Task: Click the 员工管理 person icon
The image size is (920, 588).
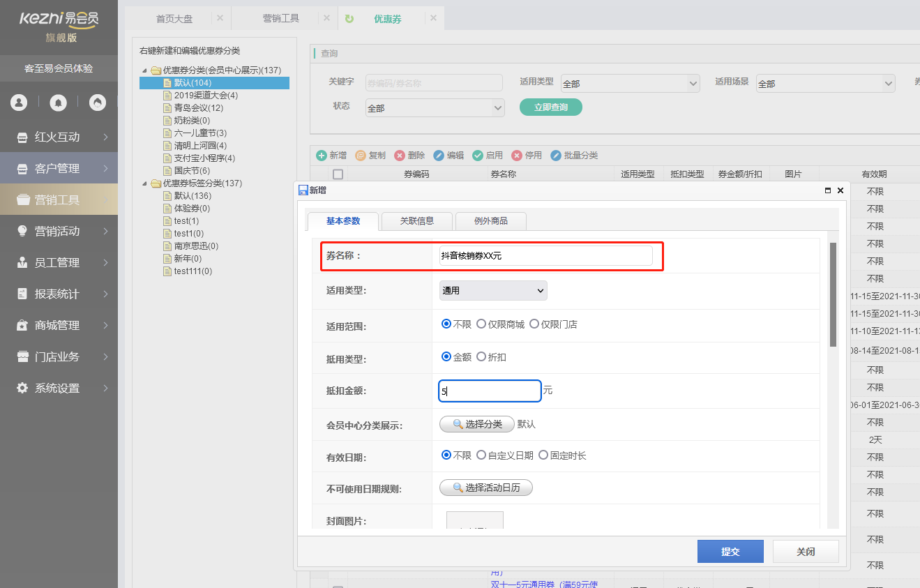Action: click(x=23, y=263)
